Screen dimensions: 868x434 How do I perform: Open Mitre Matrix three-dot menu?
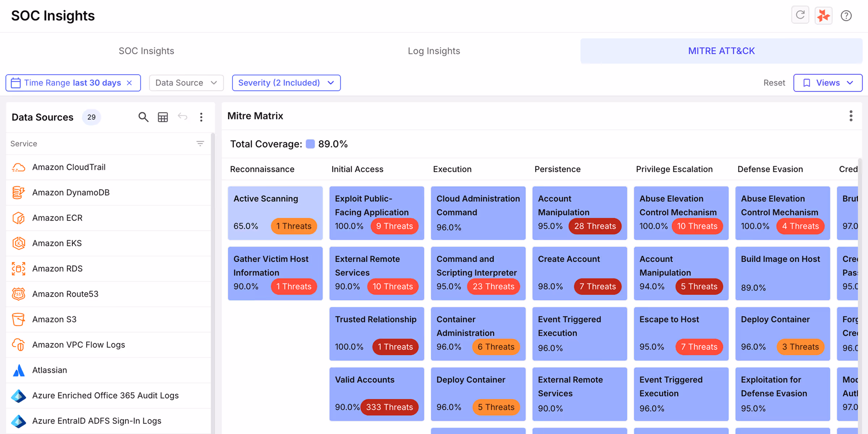[x=851, y=116]
